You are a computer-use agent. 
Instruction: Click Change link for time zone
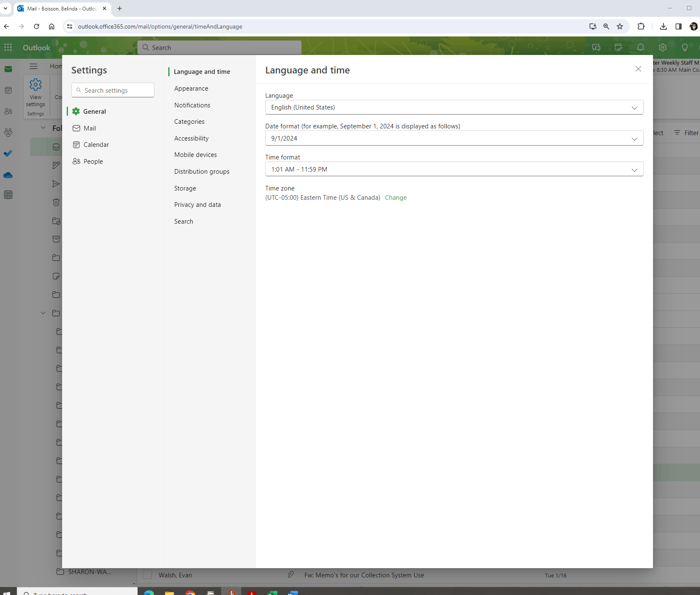pos(396,198)
